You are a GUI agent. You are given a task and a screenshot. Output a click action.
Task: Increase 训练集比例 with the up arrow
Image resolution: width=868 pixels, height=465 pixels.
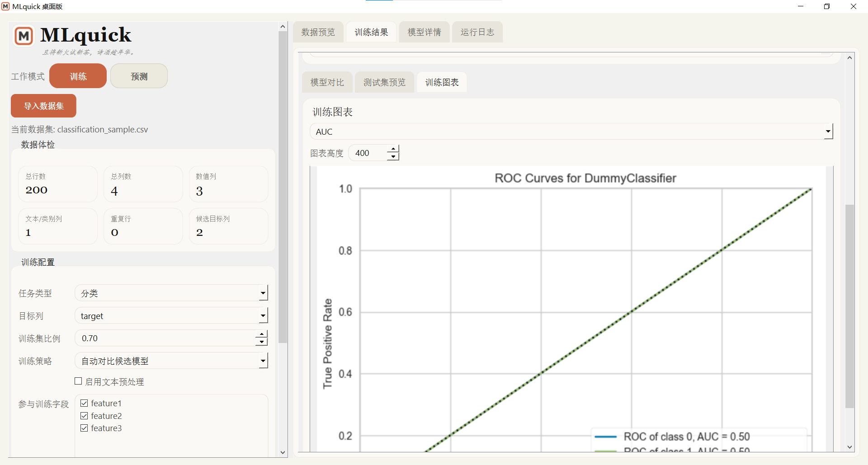262,334
